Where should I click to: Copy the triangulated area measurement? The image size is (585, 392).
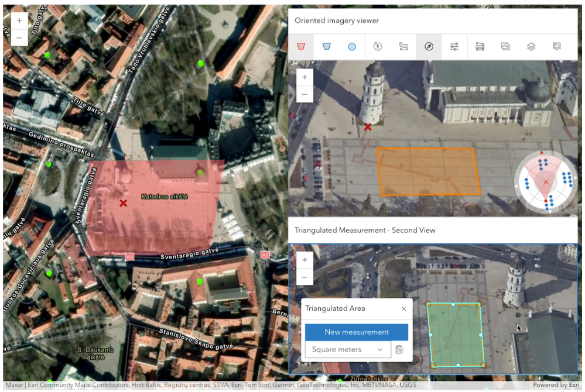click(399, 349)
